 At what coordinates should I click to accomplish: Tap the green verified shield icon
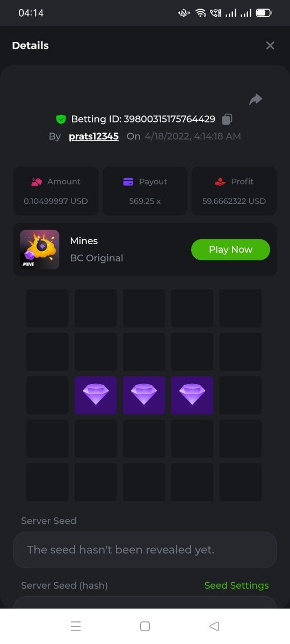(61, 119)
